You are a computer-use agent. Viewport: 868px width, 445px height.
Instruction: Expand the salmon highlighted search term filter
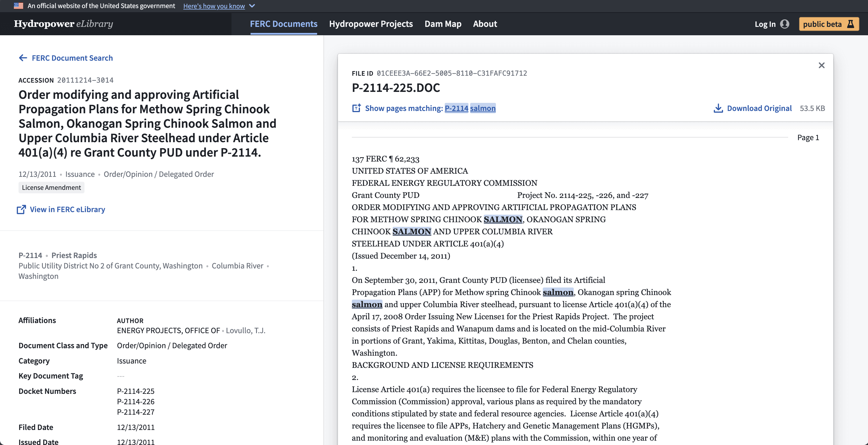click(x=483, y=108)
